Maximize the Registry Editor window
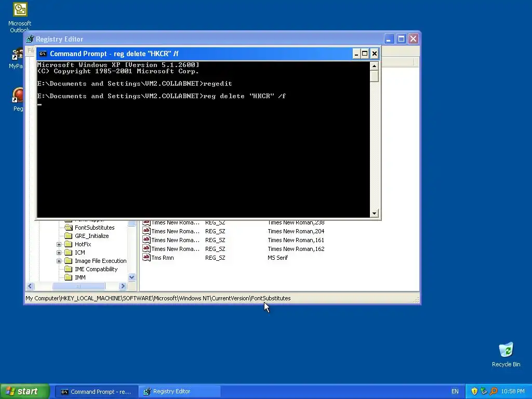532x399 pixels. [x=401, y=38]
